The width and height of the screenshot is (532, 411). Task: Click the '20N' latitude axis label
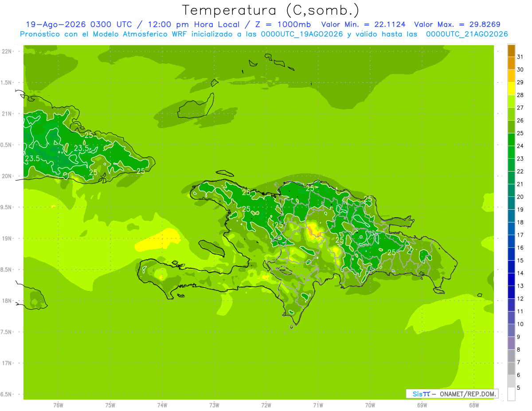[7, 176]
